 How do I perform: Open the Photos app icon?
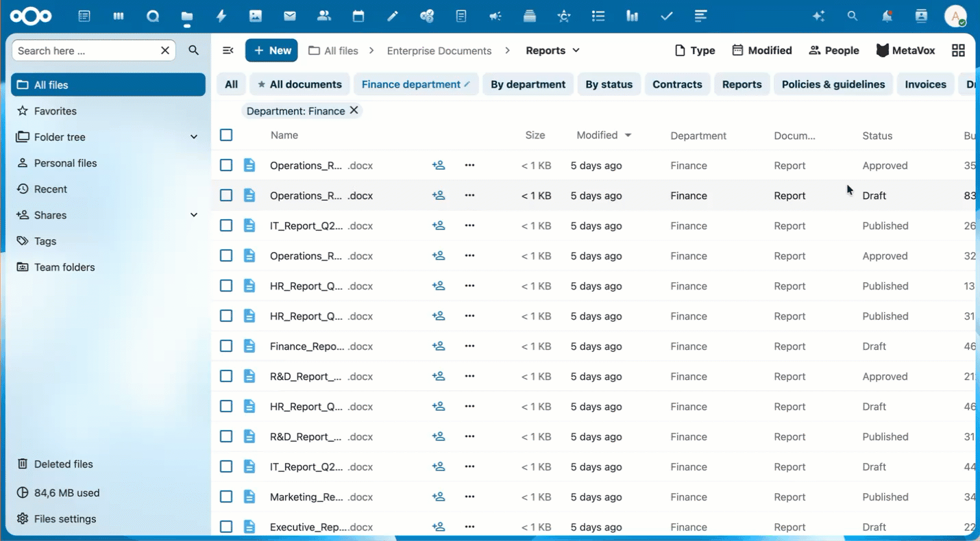[255, 15]
